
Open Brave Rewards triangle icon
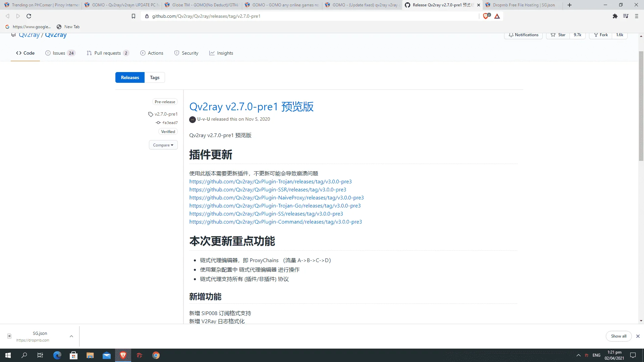pos(497,16)
